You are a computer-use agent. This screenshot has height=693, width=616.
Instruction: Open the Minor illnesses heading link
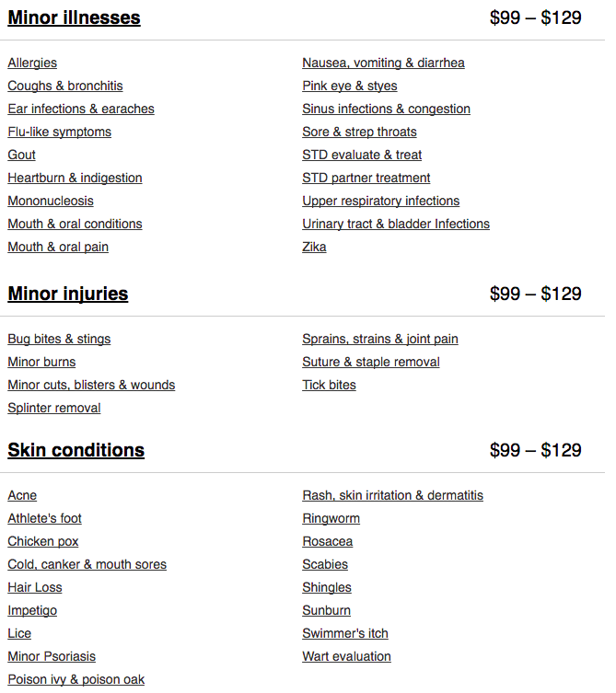coord(74,17)
